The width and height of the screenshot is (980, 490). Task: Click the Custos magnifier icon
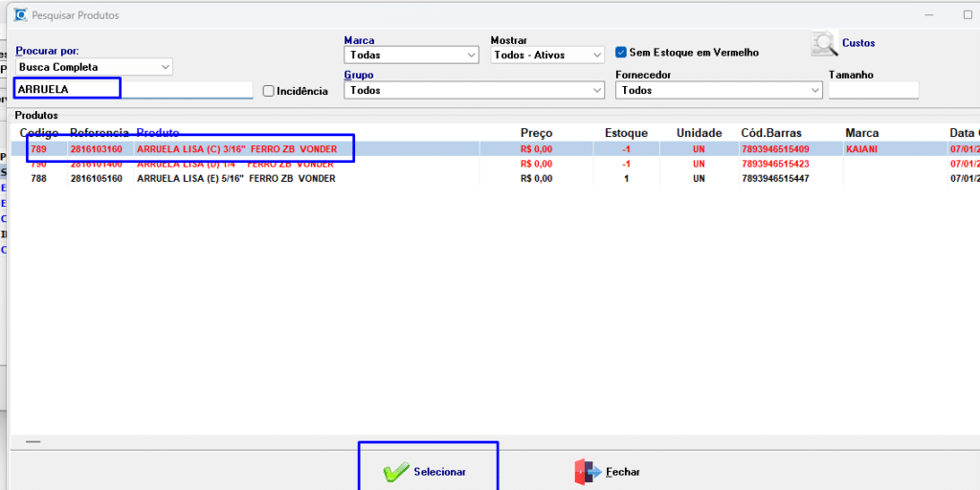pyautogui.click(x=824, y=44)
